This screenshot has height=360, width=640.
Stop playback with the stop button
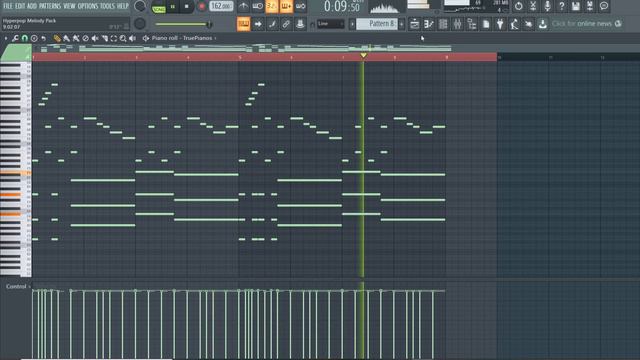[187, 7]
